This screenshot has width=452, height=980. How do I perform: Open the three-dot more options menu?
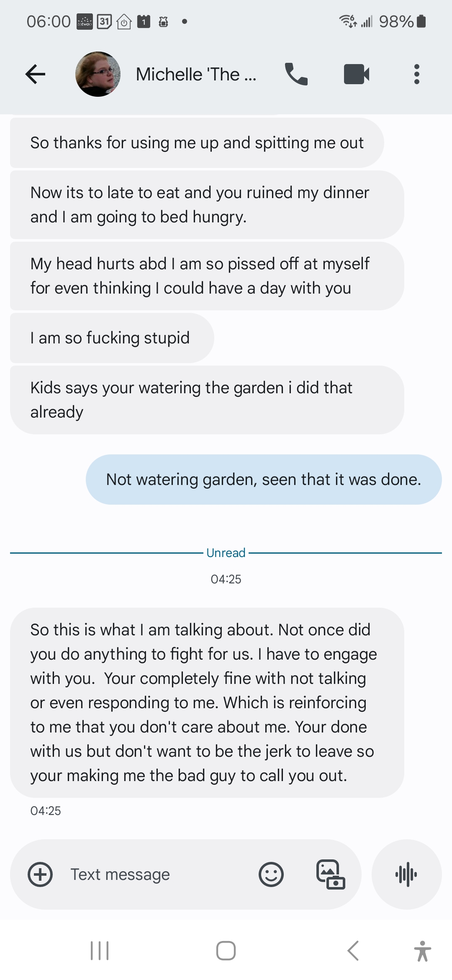click(416, 75)
